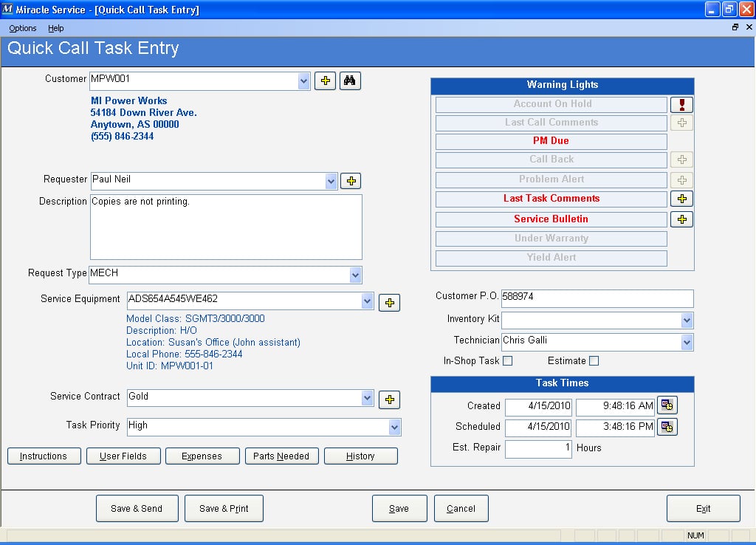The height and width of the screenshot is (545, 756).
Task: Click the Account On Hold warning light
Action: [551, 104]
